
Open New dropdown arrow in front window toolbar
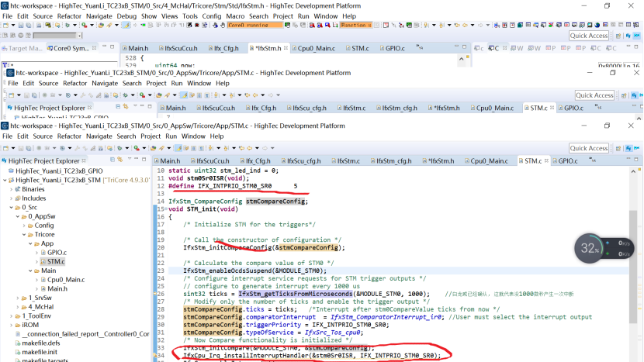point(13,148)
